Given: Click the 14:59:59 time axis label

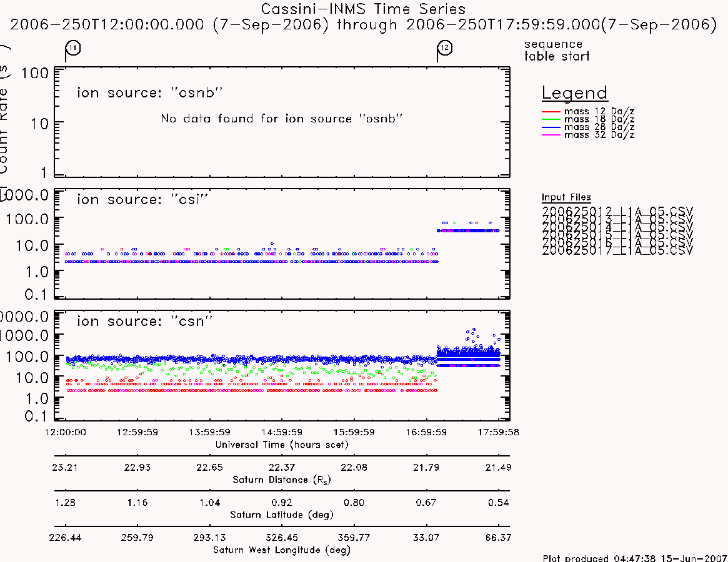Looking at the screenshot, I should [282, 432].
